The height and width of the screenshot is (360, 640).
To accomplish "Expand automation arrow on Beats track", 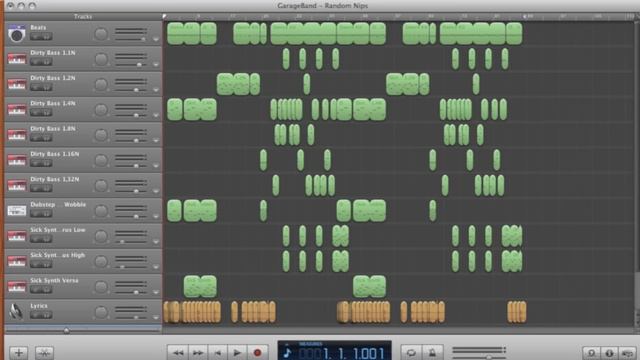I will (156, 40).
